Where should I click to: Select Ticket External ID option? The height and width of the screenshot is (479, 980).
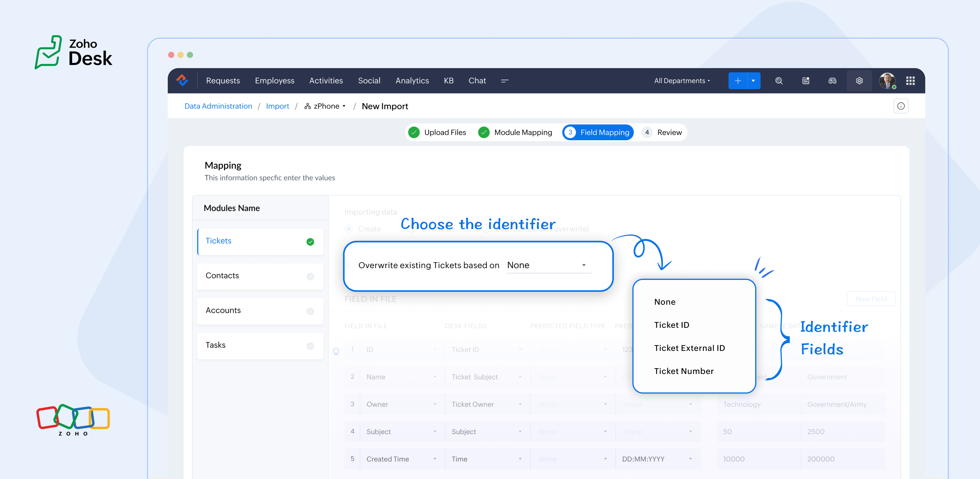689,348
